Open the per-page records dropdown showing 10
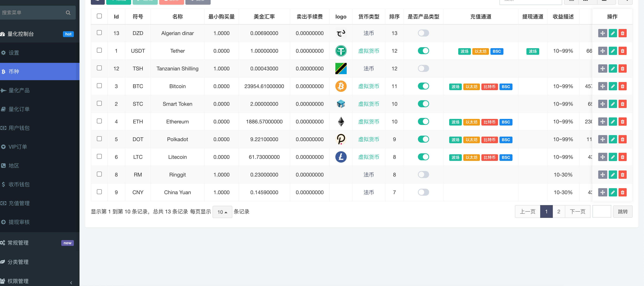644x286 pixels. click(222, 212)
